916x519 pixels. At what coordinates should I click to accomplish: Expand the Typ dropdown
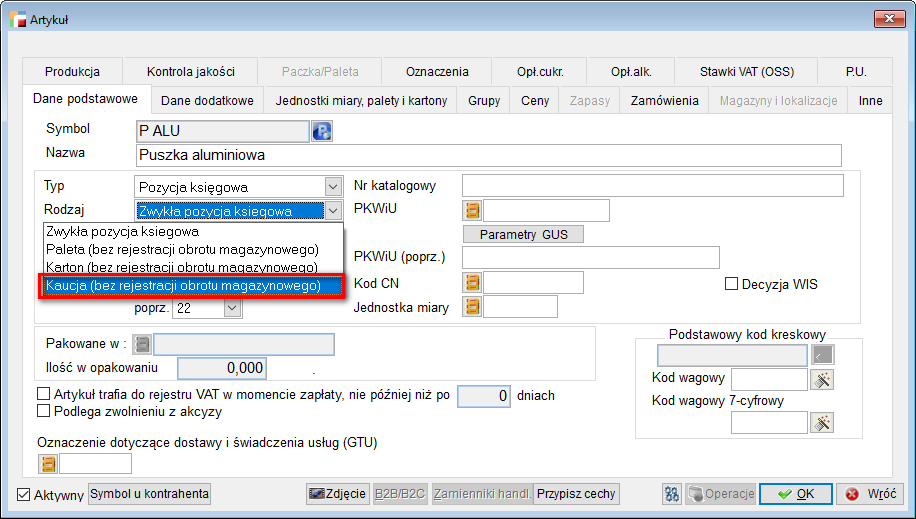point(333,187)
